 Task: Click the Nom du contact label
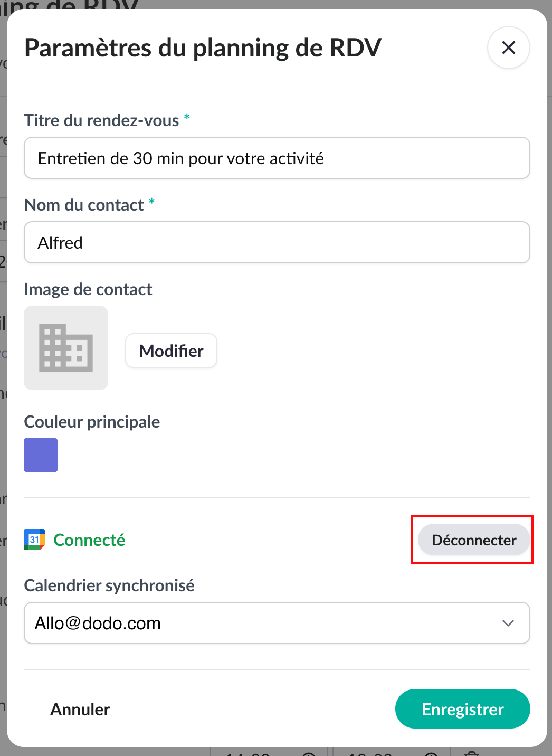(84, 205)
